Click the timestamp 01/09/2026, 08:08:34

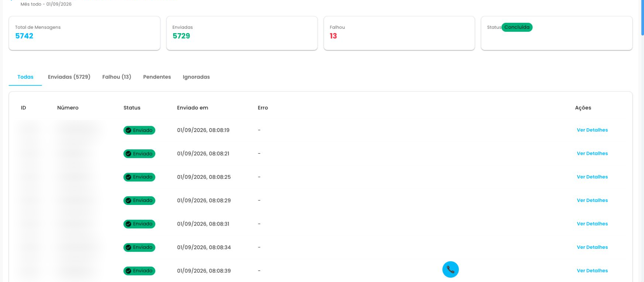point(204,247)
